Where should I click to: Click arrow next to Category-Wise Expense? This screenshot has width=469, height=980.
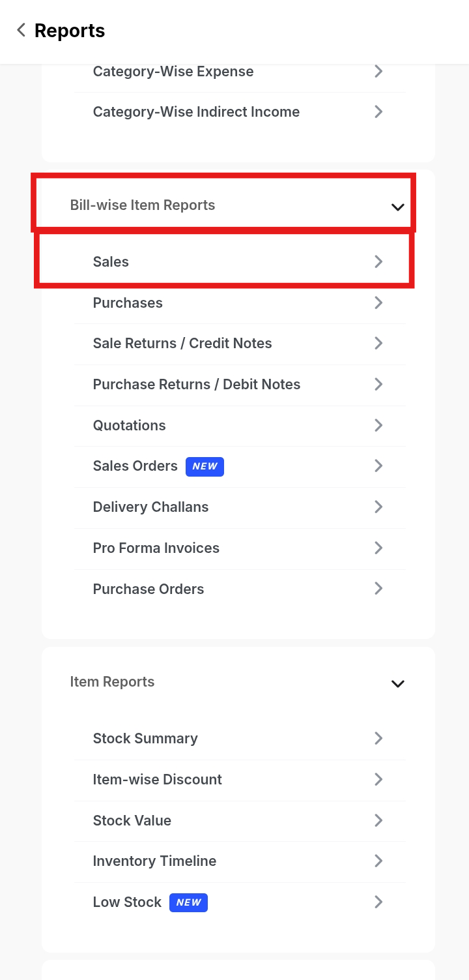[x=378, y=71]
